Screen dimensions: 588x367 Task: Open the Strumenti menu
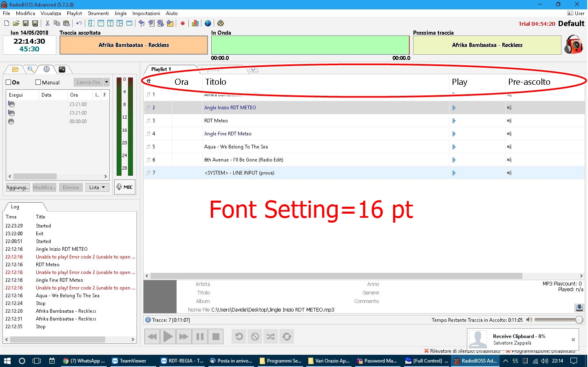click(x=98, y=13)
